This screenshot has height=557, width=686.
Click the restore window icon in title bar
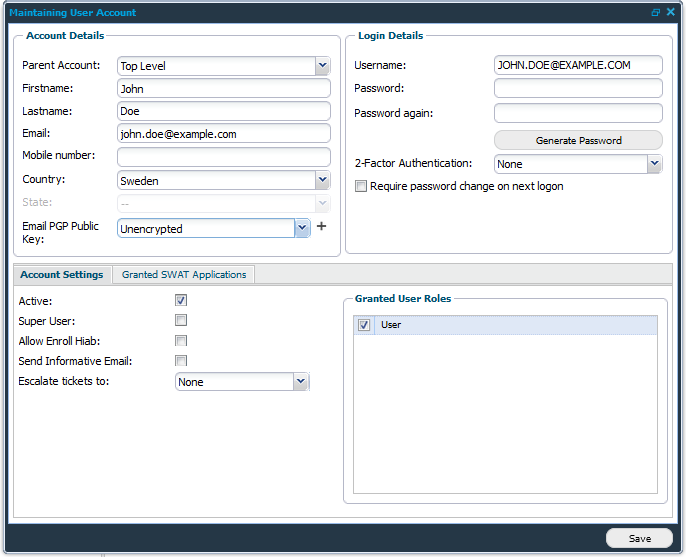(656, 13)
